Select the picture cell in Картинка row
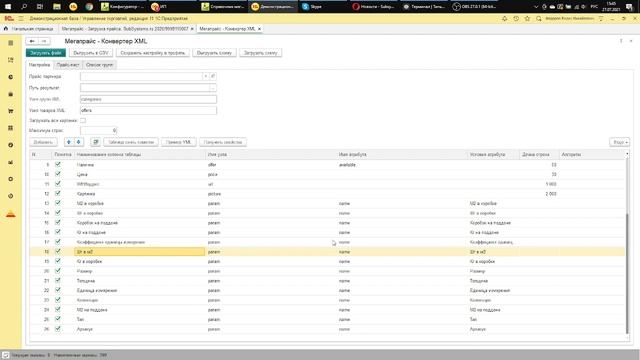The image size is (640, 360). tap(271, 193)
